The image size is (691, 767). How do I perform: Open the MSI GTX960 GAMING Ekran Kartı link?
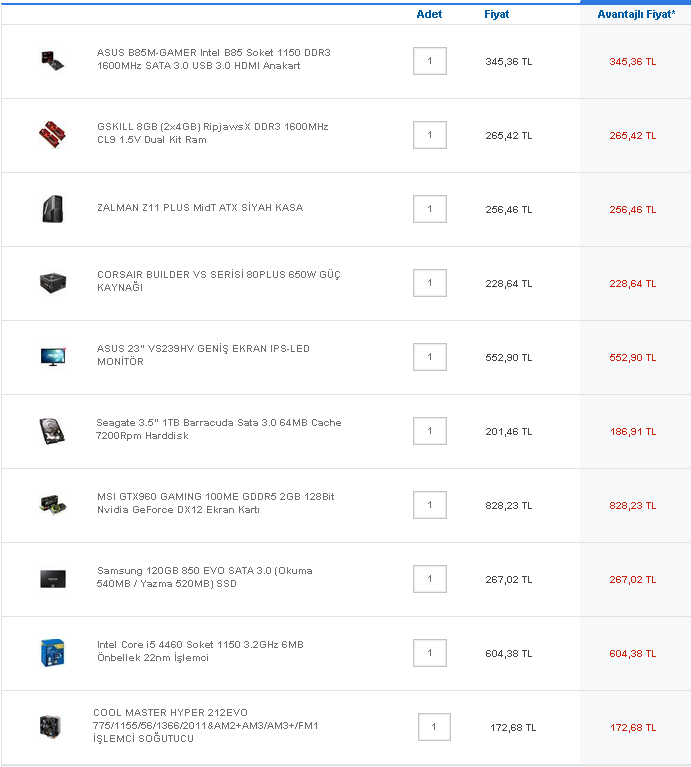click(215, 503)
